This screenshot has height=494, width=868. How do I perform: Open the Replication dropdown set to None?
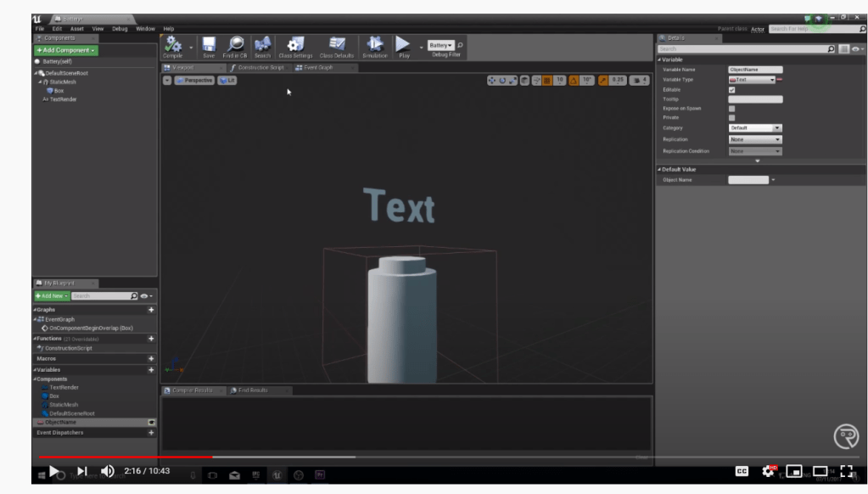[x=754, y=139]
